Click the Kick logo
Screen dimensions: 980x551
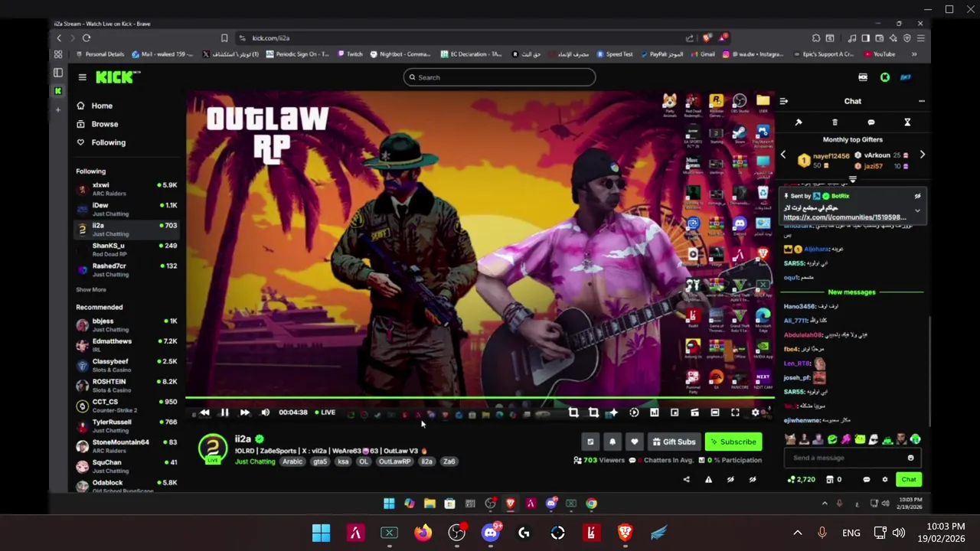point(118,77)
